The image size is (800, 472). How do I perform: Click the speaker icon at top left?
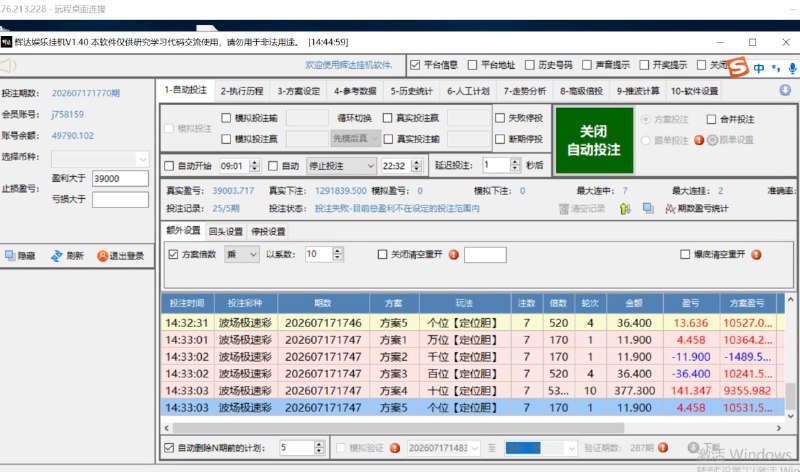(x=8, y=65)
